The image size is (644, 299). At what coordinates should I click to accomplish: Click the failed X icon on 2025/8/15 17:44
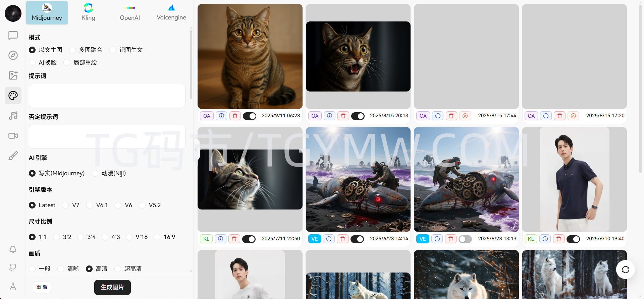465,116
